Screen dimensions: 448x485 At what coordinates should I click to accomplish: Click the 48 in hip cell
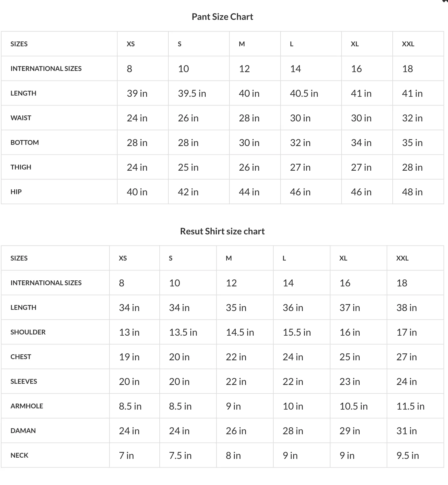coord(412,192)
